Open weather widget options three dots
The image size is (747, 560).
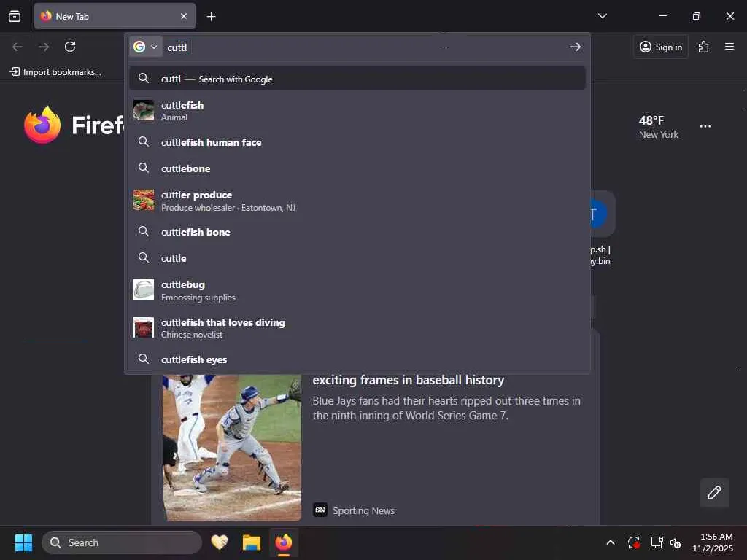pos(705,126)
